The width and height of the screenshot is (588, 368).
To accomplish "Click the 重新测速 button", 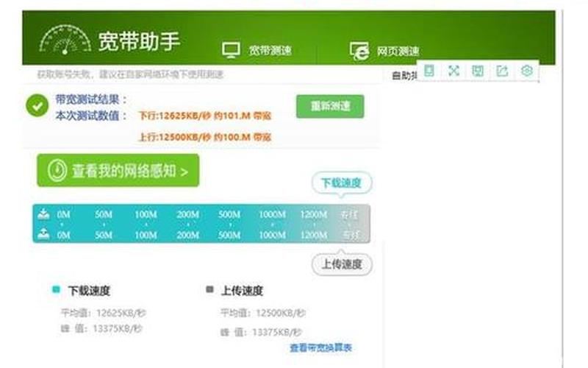I will [330, 106].
